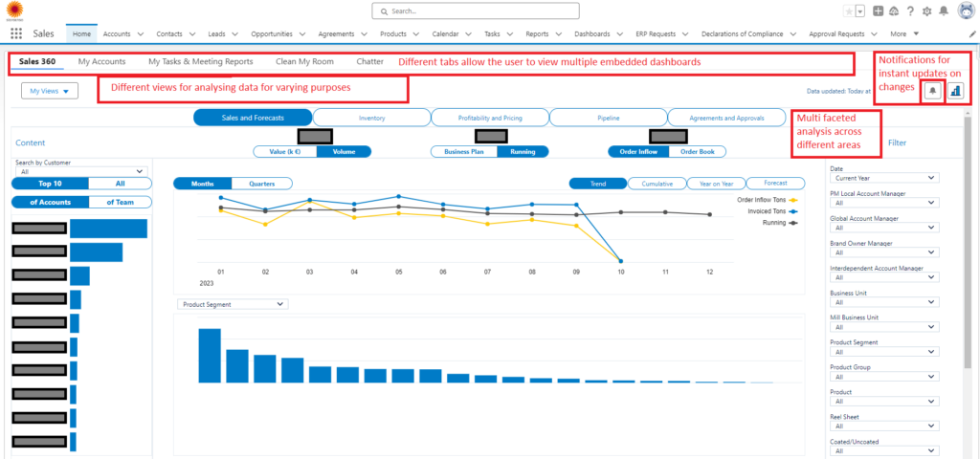Click the favorites star icon
The height and width of the screenshot is (459, 980).
(848, 11)
